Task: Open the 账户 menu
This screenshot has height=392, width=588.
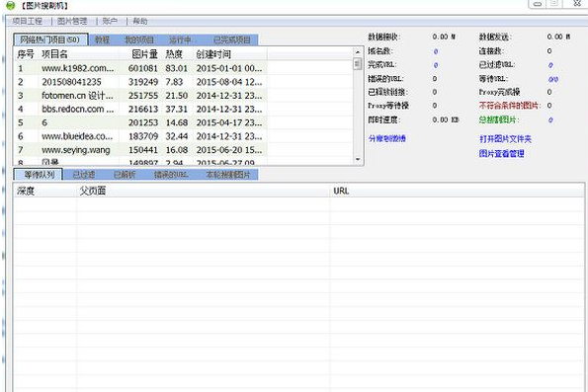Action: (110, 21)
